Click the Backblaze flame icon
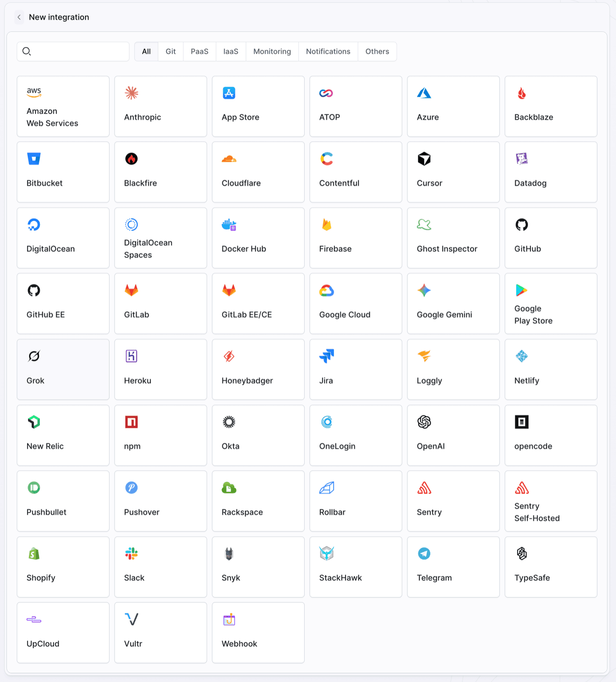The height and width of the screenshot is (682, 616). [522, 93]
